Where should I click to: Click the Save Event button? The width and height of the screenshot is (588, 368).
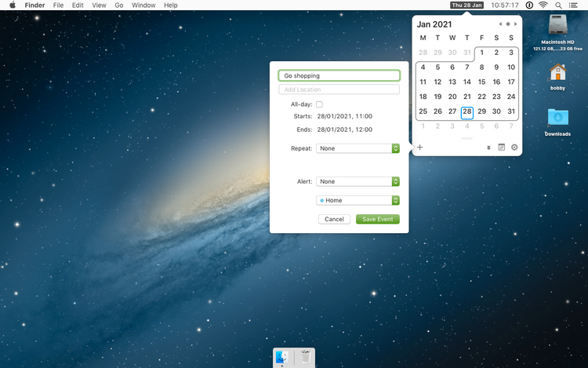377,219
